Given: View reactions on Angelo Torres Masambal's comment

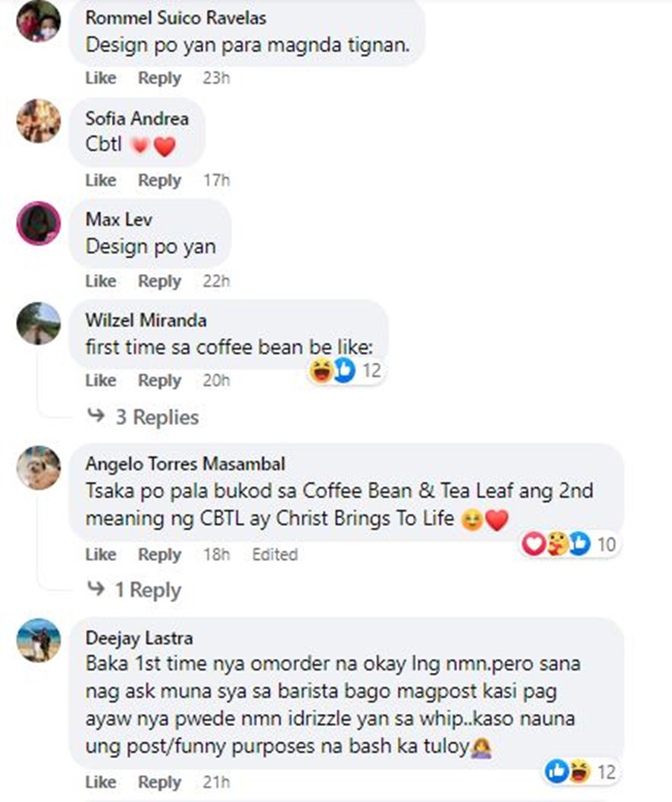Looking at the screenshot, I should click(569, 544).
